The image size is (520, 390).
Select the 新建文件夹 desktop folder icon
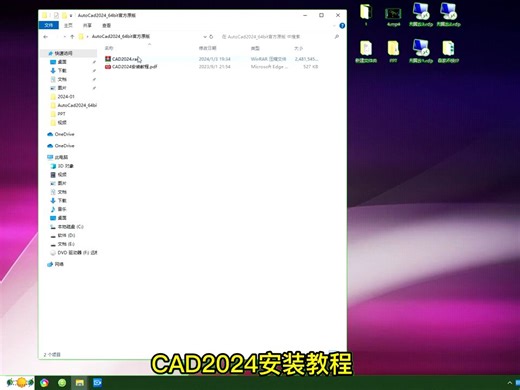(366, 52)
